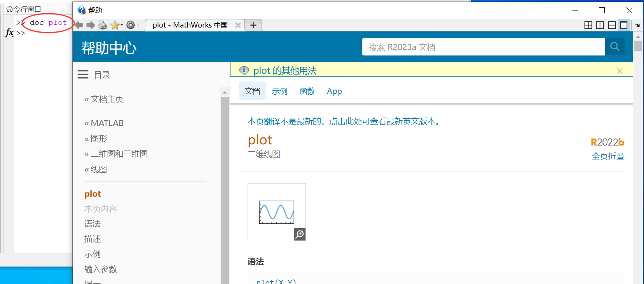644x284 pixels.
Task: Open latest English version translation notice link
Action: (344, 121)
